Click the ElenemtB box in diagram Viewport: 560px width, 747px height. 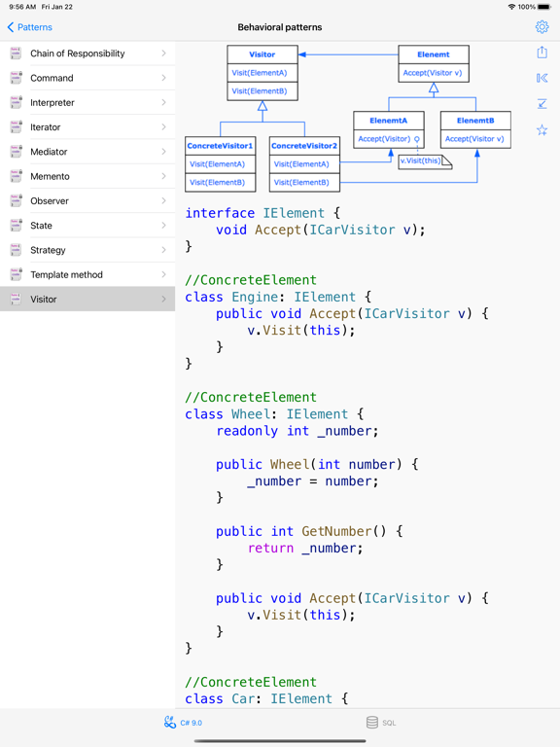(475, 129)
